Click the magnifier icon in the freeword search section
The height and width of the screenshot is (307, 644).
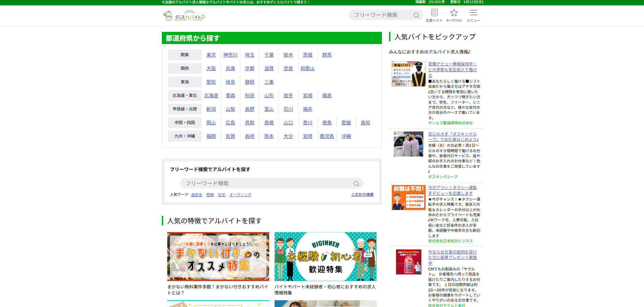coord(356,183)
